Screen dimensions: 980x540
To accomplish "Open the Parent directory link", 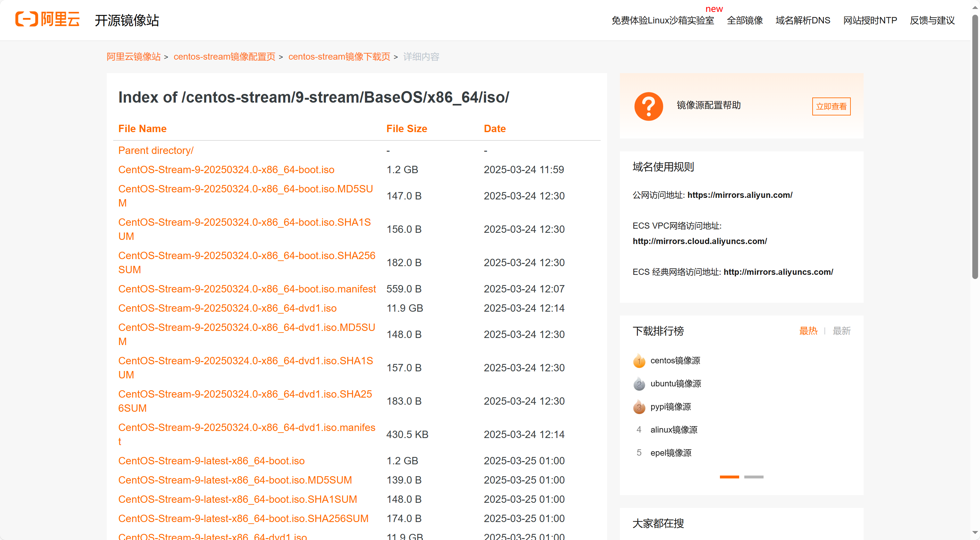I will [x=156, y=150].
